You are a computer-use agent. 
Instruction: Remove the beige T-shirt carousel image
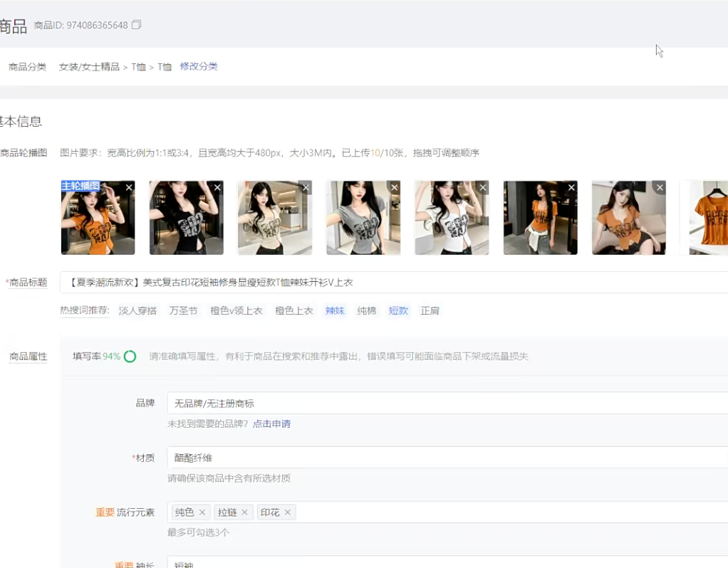[x=306, y=187]
